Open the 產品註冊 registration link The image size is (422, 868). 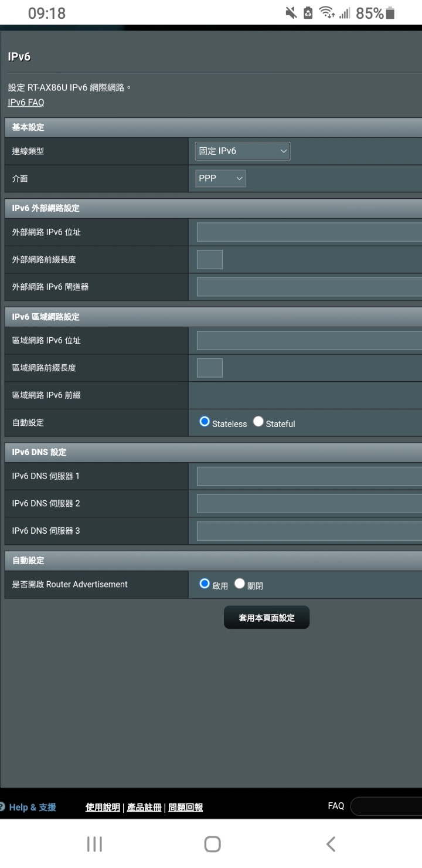[144, 808]
